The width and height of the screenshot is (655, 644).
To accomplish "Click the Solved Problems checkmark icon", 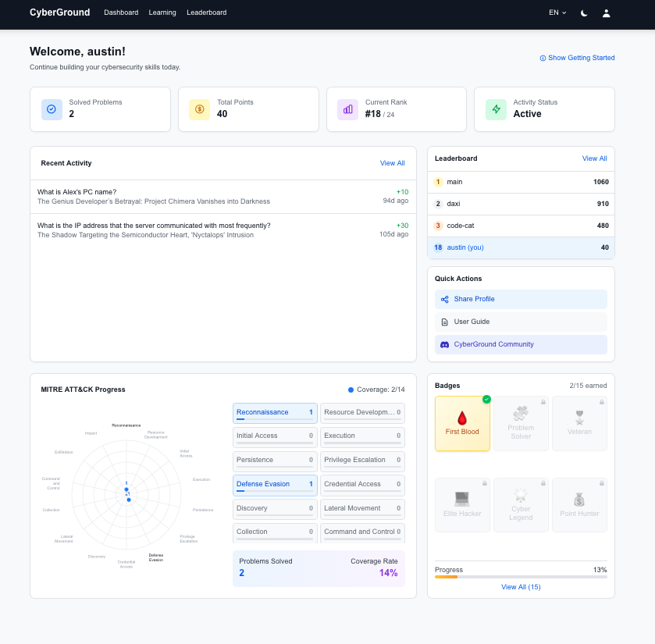I will point(52,109).
